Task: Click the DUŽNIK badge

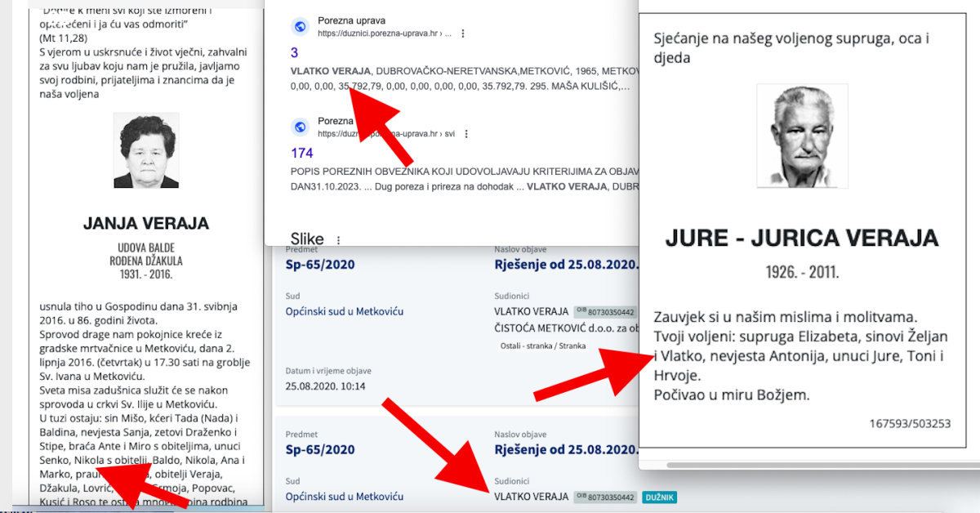Action: coord(659,497)
